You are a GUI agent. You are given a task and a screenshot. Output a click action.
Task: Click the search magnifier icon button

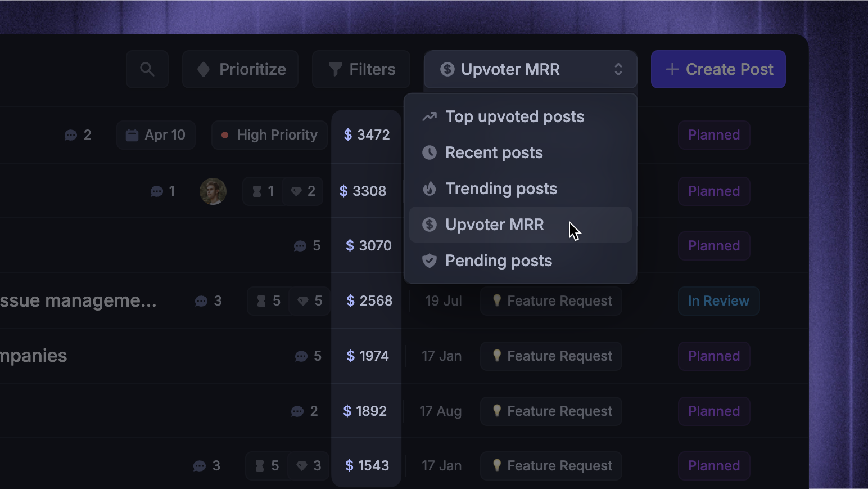coord(147,69)
